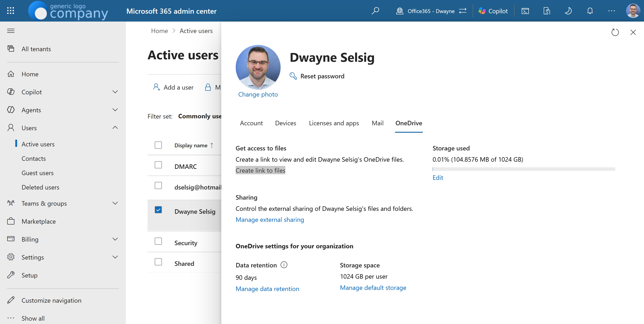
Task: Click the search magnifier icon in header
Action: click(375, 11)
